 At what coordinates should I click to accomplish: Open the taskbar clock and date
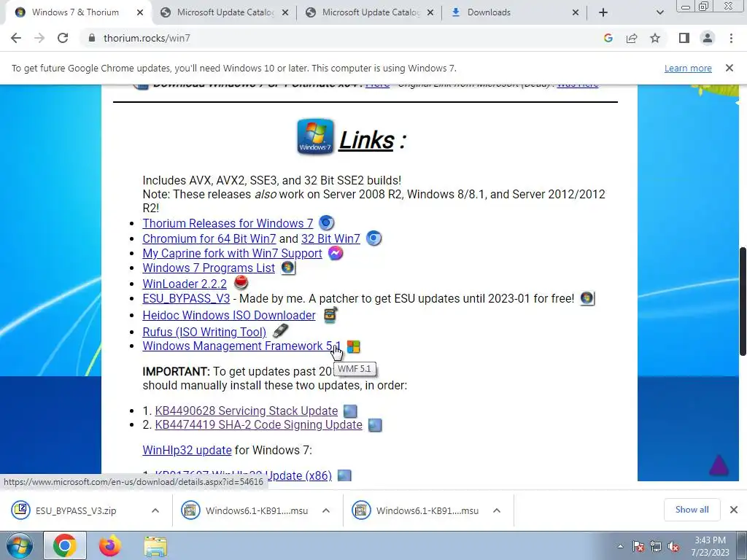click(x=711, y=546)
